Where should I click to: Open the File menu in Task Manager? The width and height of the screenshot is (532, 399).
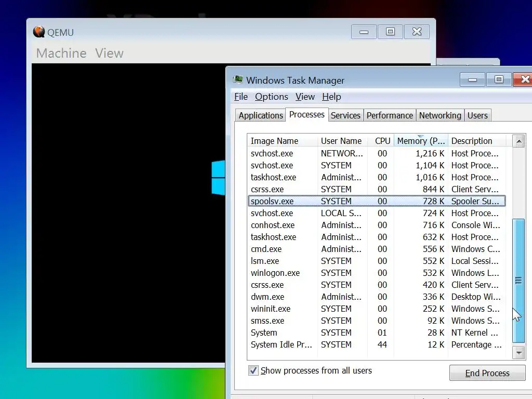click(x=241, y=97)
